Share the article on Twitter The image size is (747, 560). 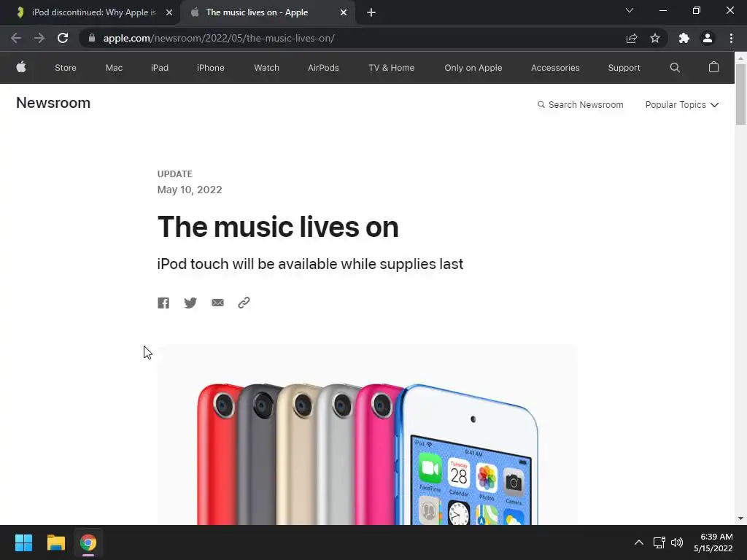click(x=190, y=303)
